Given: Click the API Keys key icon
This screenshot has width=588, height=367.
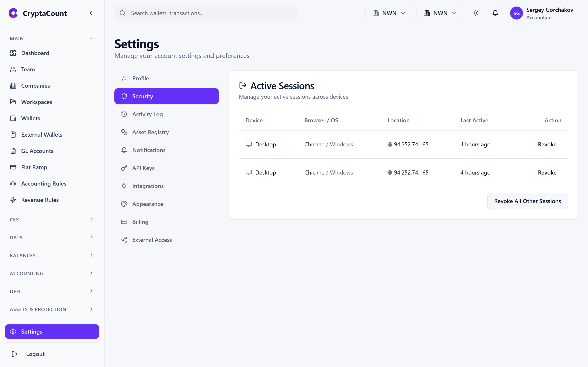Looking at the screenshot, I should tap(124, 168).
